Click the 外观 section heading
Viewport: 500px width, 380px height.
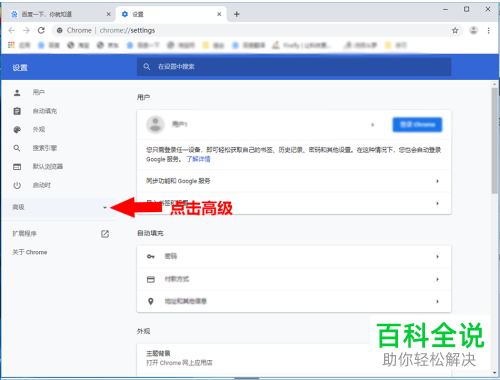(x=144, y=331)
